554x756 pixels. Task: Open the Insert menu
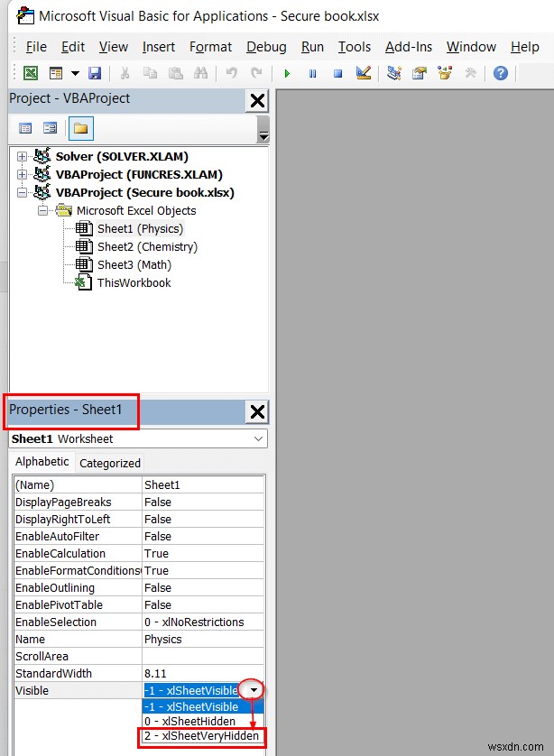(159, 47)
